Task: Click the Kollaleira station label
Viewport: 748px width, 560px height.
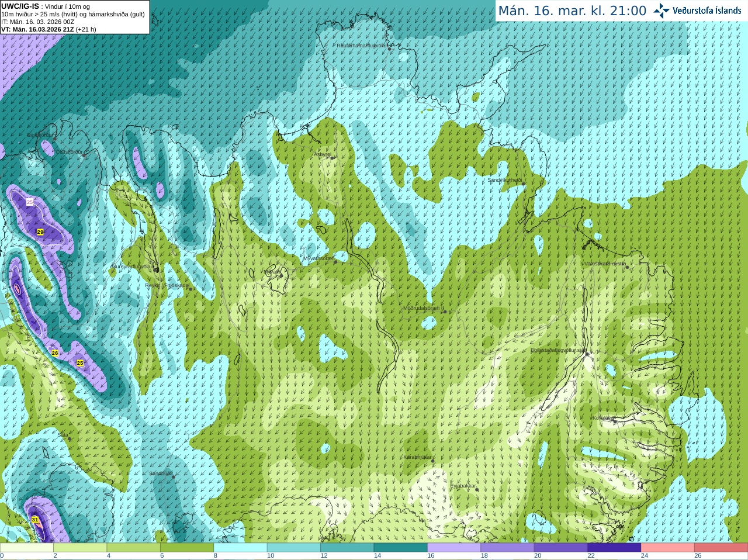Action: pyautogui.click(x=602, y=418)
